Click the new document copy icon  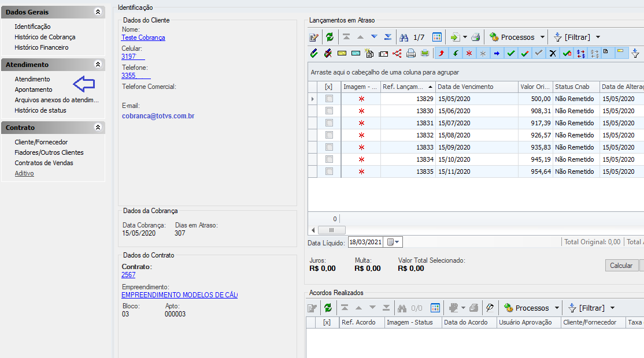point(369,53)
